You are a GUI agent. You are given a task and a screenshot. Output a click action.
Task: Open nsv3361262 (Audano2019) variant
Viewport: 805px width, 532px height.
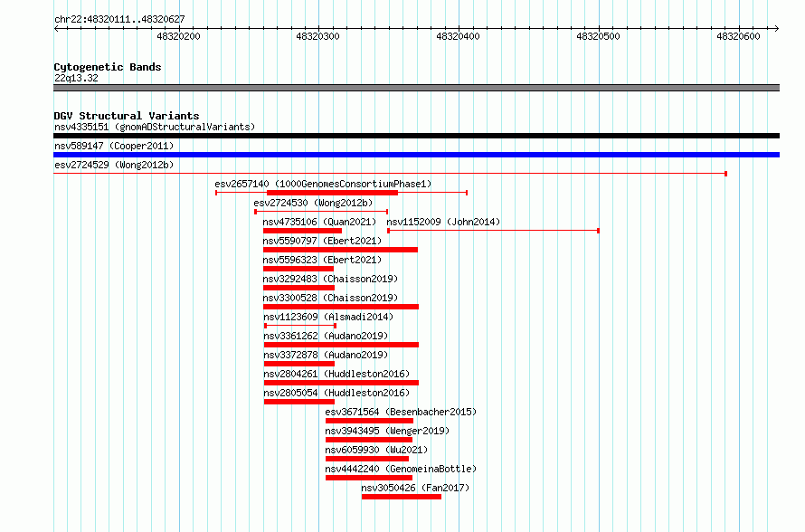tap(326, 336)
